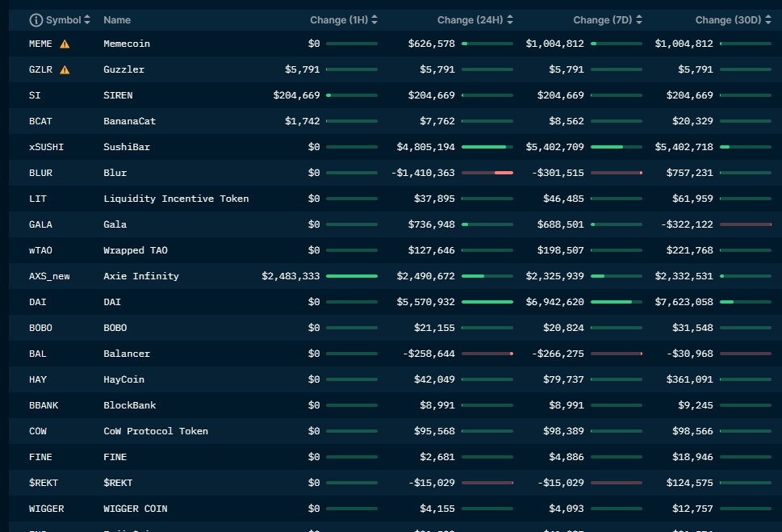Select the $REKT 30D value $124,575
This screenshot has height=532, width=782.
690,483
